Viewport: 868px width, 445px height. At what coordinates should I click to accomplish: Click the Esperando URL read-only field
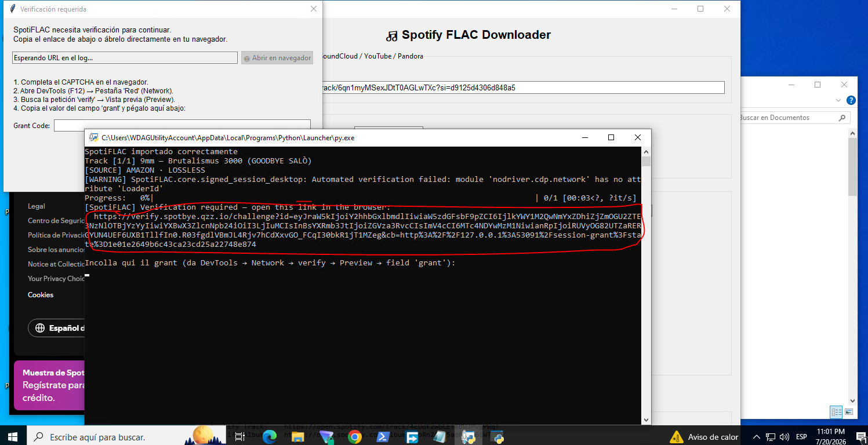tap(125, 58)
